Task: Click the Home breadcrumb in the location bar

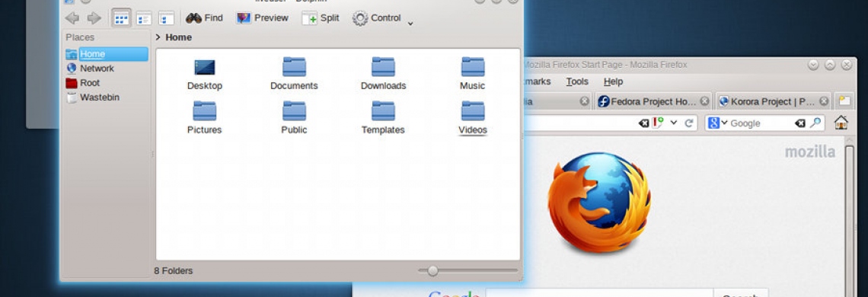Action: tap(179, 37)
